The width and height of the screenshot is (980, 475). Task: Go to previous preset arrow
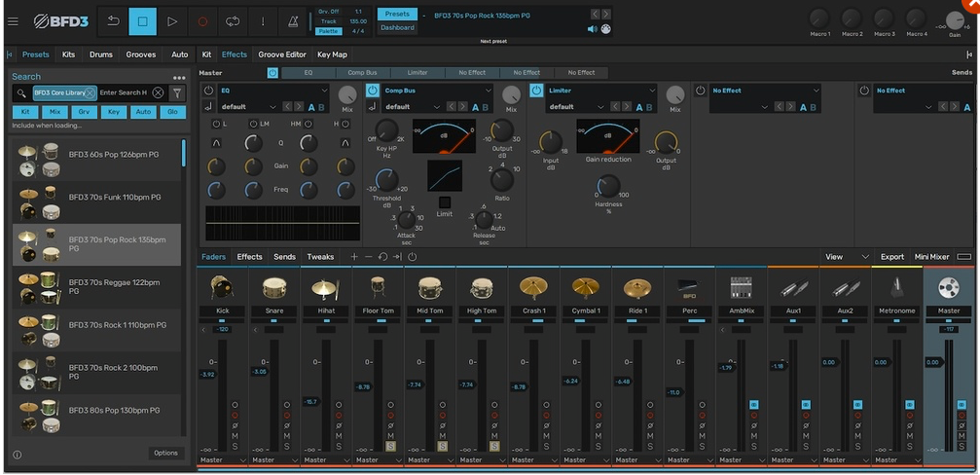click(596, 14)
